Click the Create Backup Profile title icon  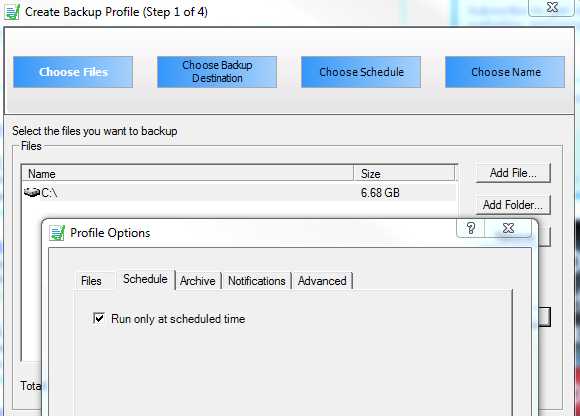click(12, 12)
